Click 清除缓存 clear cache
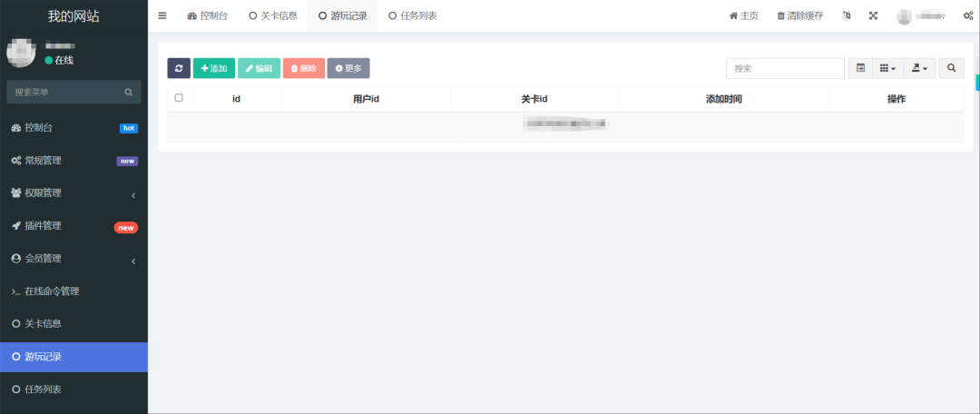The width and height of the screenshot is (980, 414). [800, 15]
